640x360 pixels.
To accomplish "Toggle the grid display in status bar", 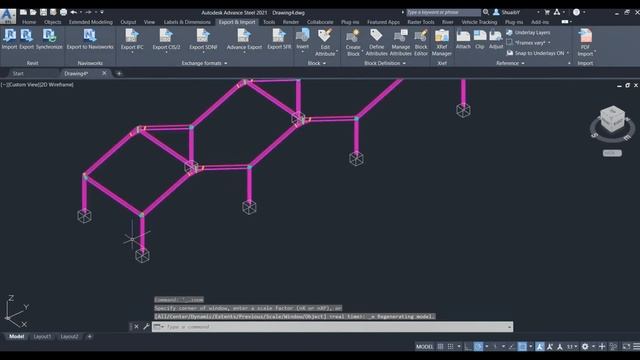I will point(440,347).
